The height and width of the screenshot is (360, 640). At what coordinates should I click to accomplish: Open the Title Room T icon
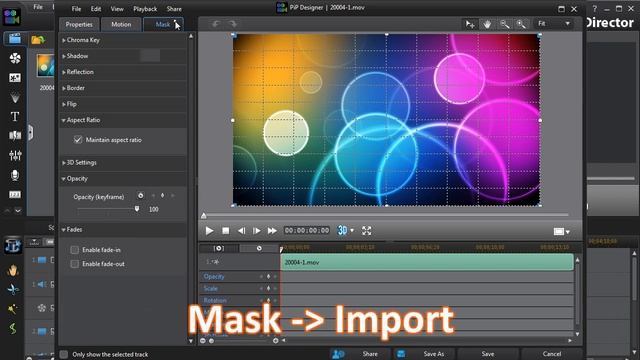15,117
